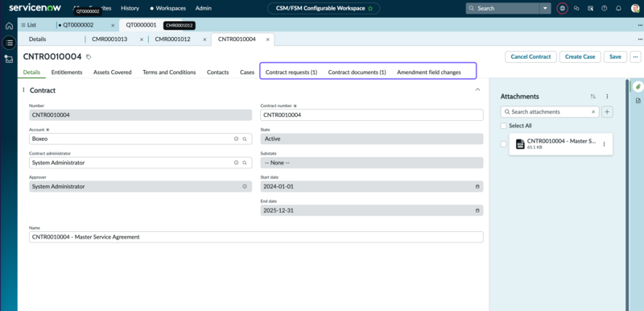Open the attachments paperclip icon in right rail
Screen dimensions: 644x311
(x=638, y=86)
